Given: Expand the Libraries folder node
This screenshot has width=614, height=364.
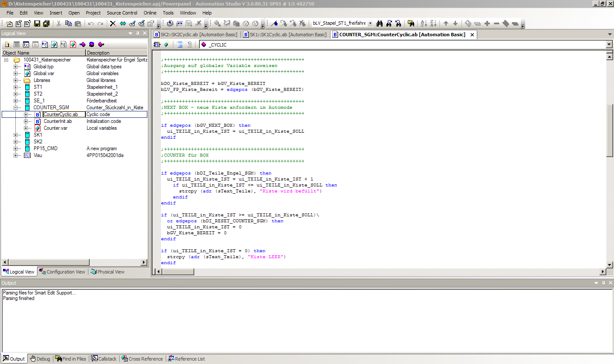Looking at the screenshot, I should point(16,80).
